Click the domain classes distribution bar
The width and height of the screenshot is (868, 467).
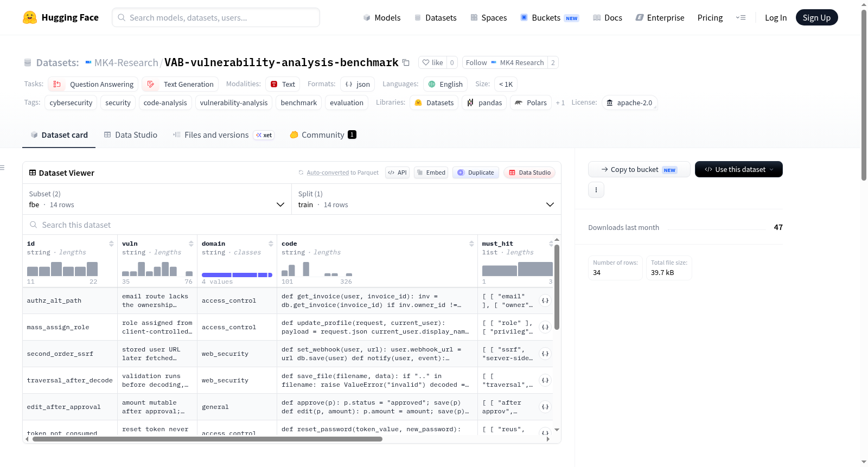(x=237, y=275)
